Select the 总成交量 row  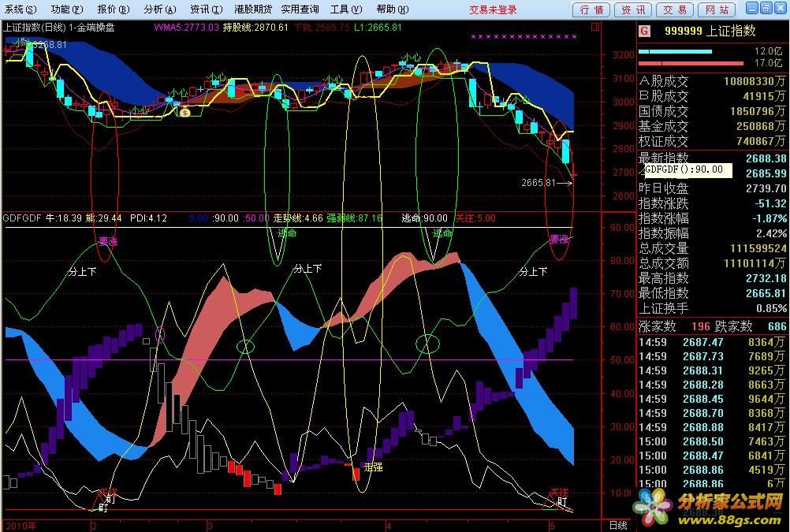[713, 248]
